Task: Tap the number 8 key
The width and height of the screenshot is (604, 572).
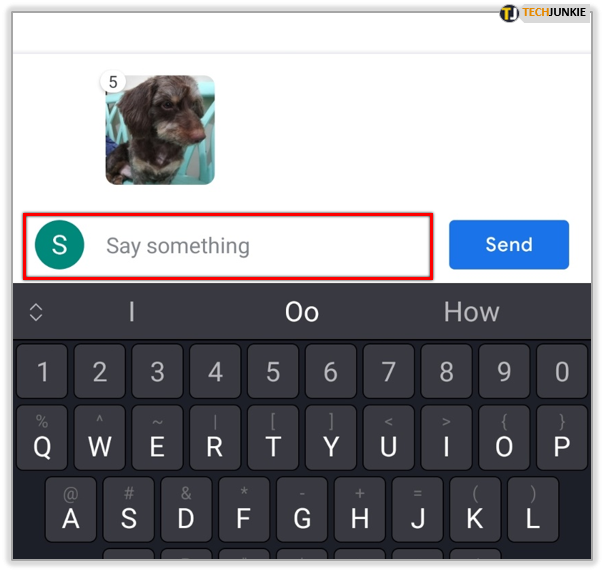Action: (446, 371)
